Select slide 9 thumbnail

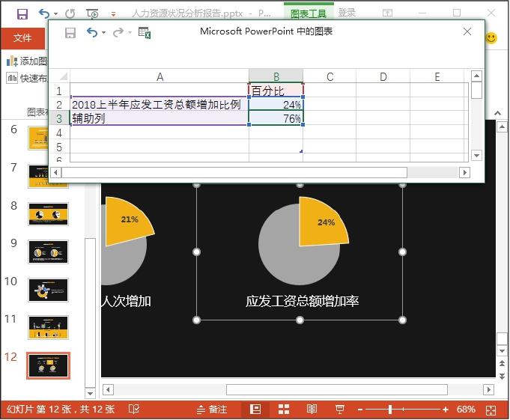(48, 252)
